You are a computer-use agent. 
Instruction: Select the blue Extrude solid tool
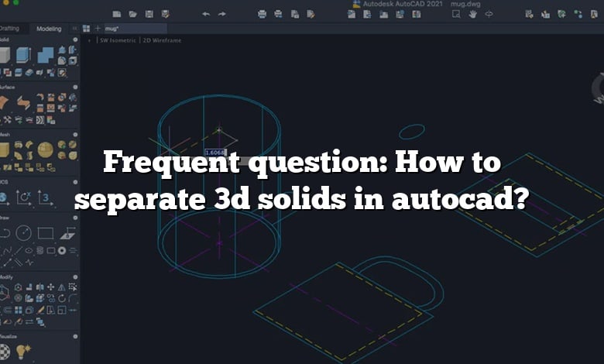23,55
